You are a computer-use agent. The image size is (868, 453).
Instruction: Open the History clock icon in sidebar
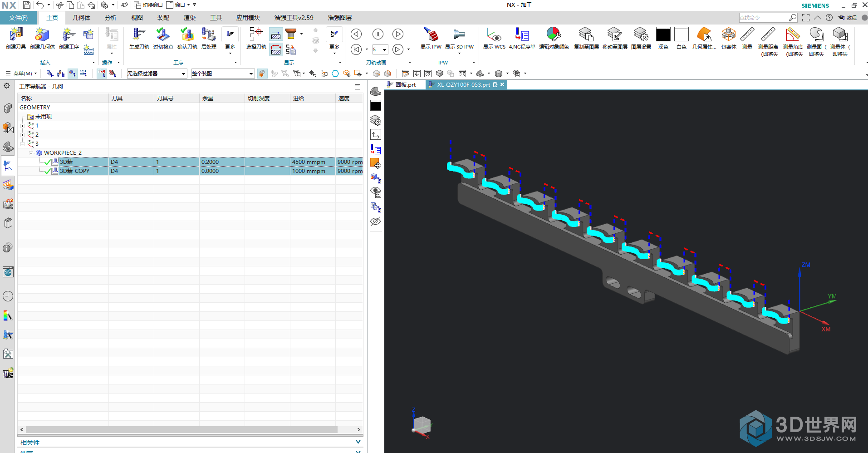click(x=8, y=296)
